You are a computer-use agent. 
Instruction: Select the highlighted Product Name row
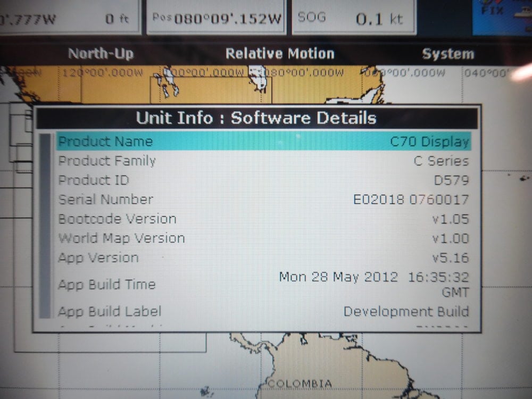pos(264,141)
